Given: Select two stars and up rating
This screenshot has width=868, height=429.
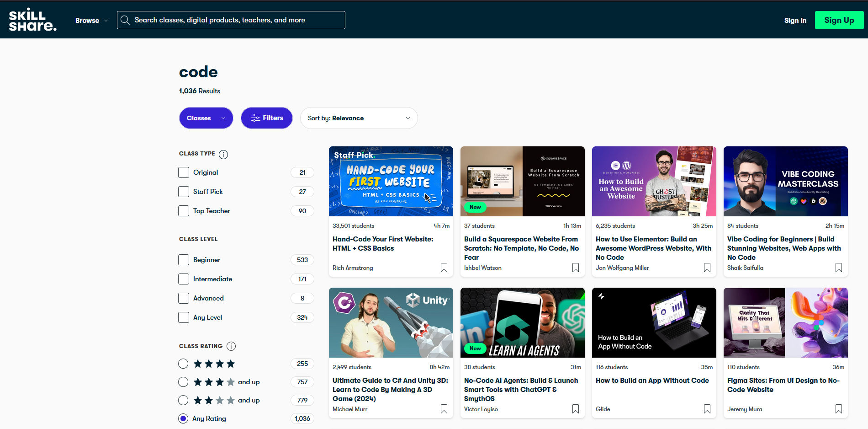Looking at the screenshot, I should point(183,400).
